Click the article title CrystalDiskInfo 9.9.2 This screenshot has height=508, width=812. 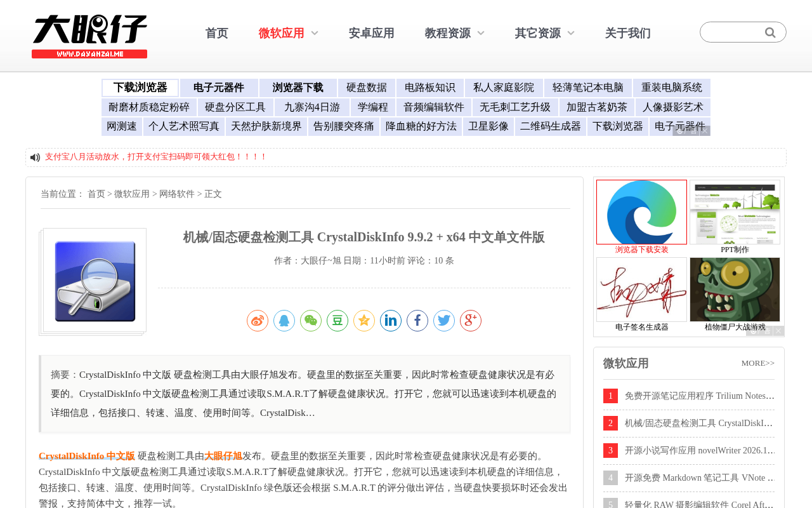pos(364,237)
